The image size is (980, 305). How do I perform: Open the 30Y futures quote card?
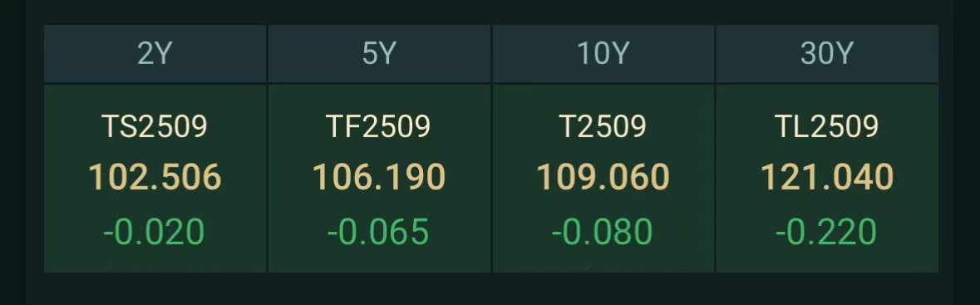pyautogui.click(x=827, y=179)
